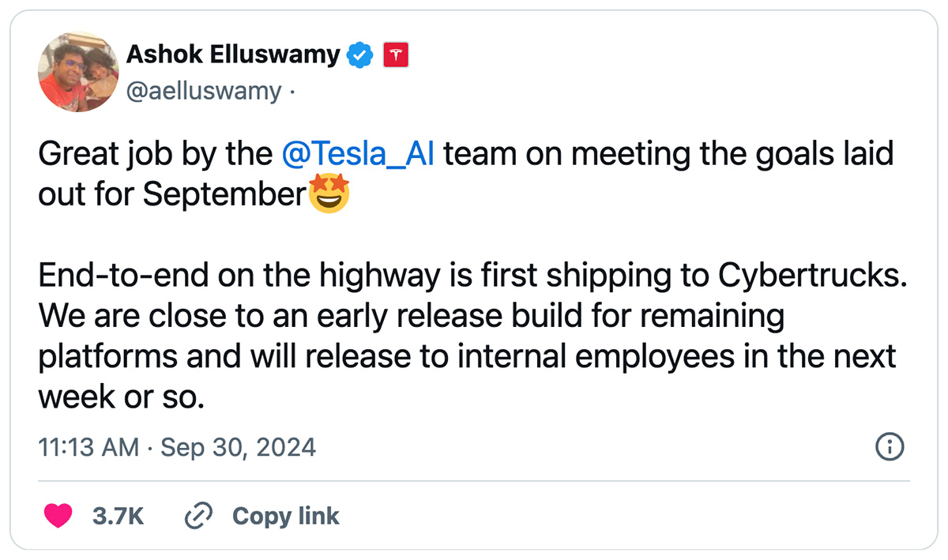Click the chain link icon
Viewport: 948px width, 560px height.
coord(198,517)
